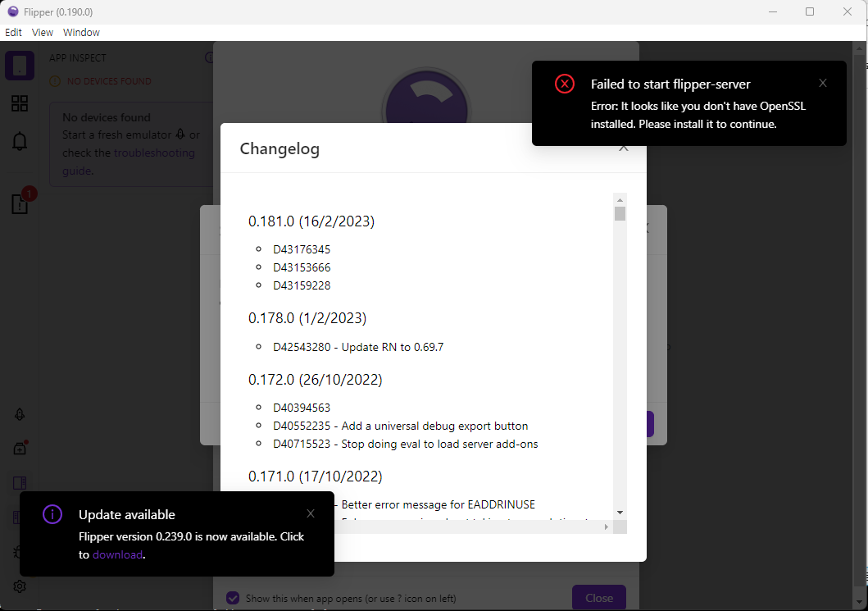Viewport: 868px width, 611px height.
Task: Click the '0.171.0 (17/10/2022)' version heading
Action: coord(315,476)
